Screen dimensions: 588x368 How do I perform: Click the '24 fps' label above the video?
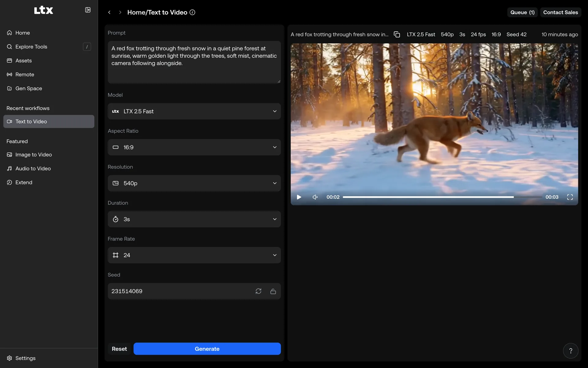[x=478, y=34]
